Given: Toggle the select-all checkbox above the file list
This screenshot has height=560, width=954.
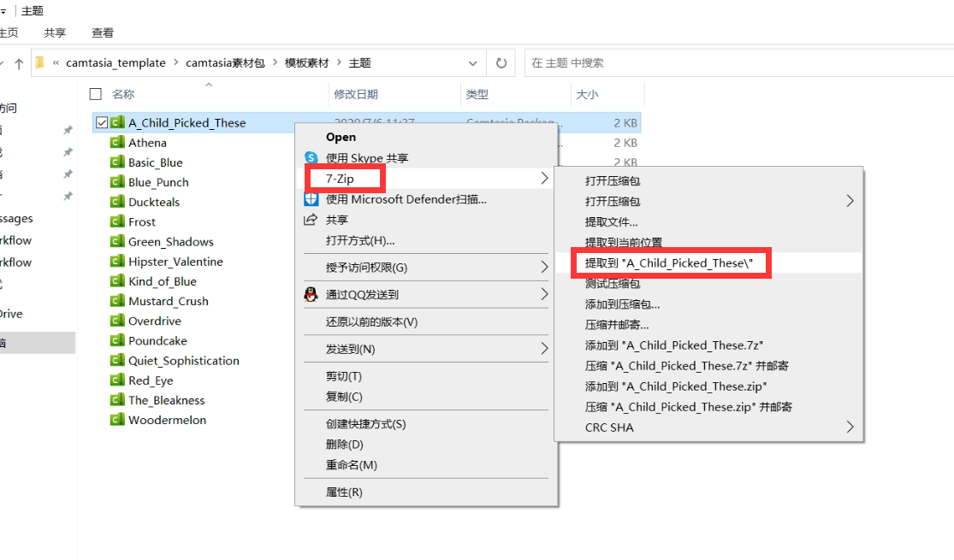Looking at the screenshot, I should pyautogui.click(x=95, y=94).
